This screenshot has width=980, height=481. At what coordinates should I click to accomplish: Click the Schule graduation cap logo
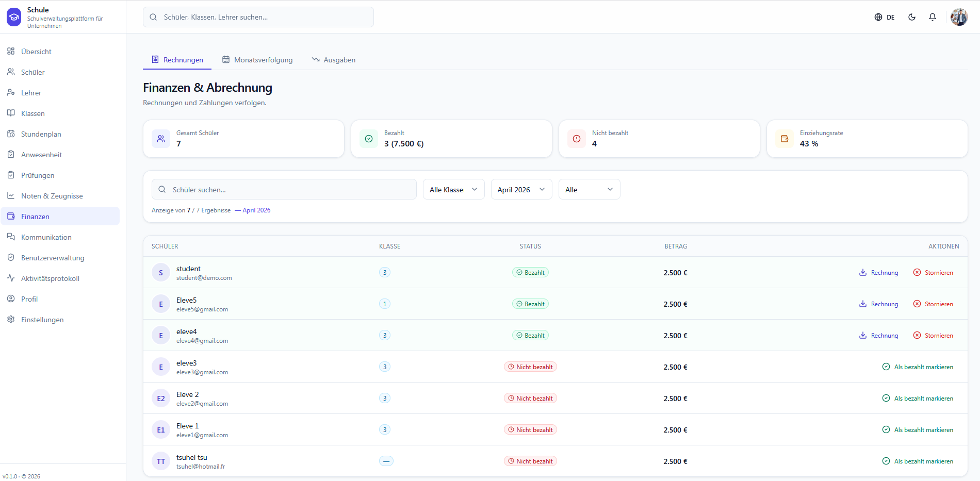coord(14,17)
